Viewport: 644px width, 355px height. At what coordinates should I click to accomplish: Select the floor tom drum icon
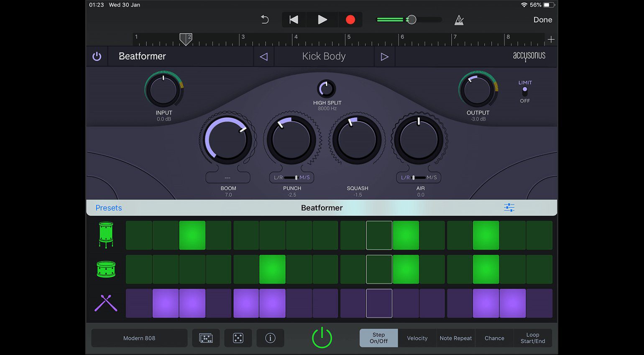pos(106,235)
